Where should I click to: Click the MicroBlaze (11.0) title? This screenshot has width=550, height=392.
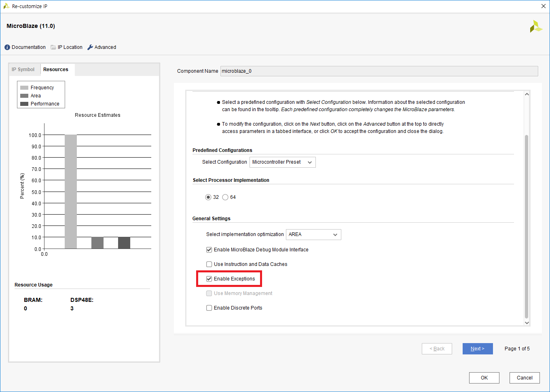click(31, 26)
